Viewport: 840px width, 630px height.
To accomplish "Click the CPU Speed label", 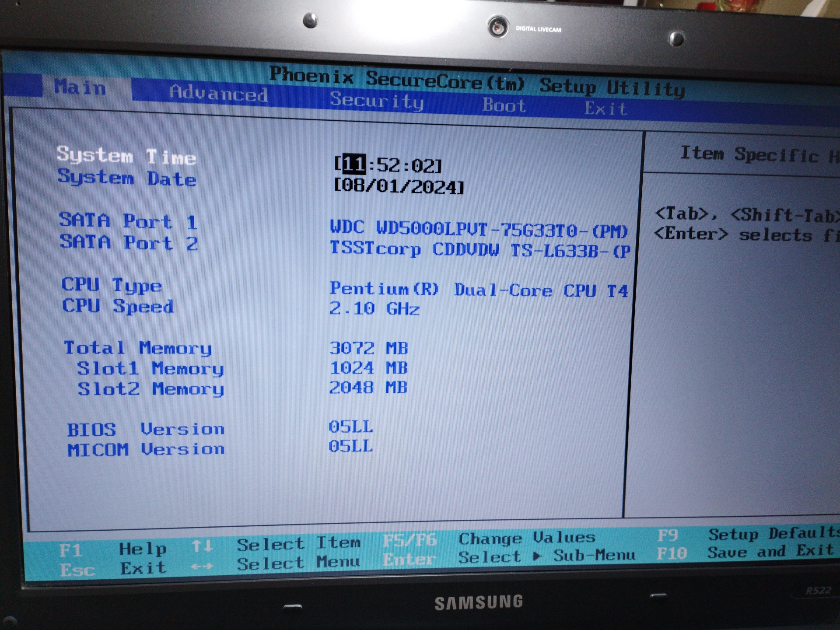I will click(x=118, y=306).
